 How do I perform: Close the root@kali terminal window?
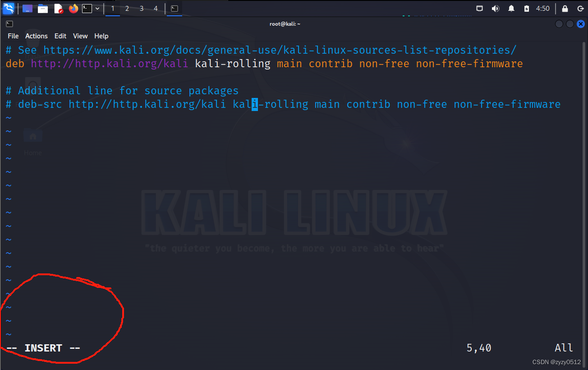[x=581, y=24]
